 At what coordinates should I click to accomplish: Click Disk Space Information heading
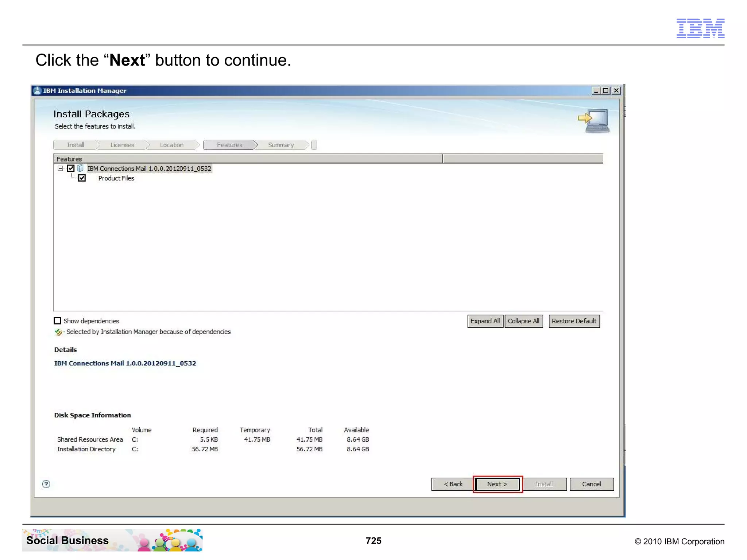(x=92, y=415)
